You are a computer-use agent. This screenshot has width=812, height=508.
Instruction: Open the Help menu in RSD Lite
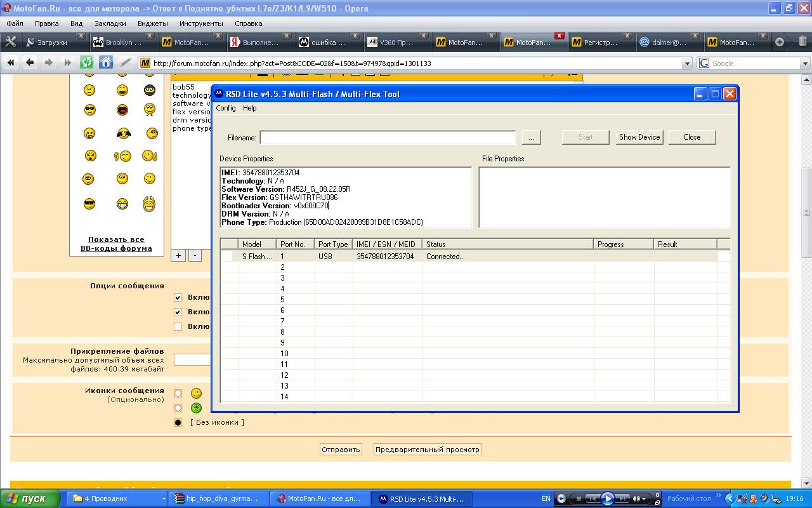tap(250, 108)
